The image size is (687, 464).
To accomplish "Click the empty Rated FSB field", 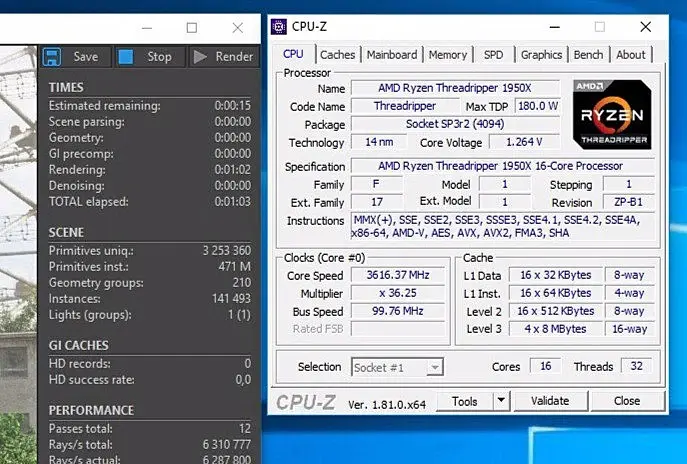I will pos(398,329).
